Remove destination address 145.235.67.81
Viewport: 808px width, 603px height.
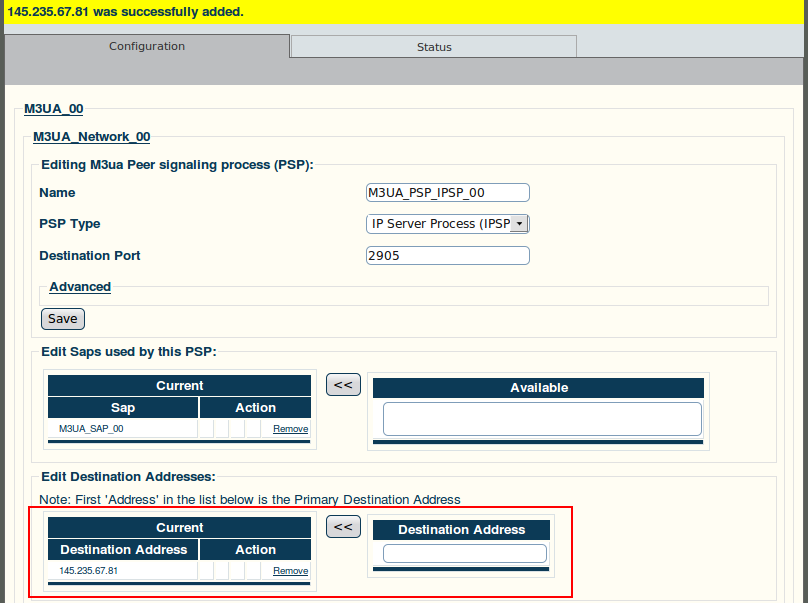tap(291, 571)
